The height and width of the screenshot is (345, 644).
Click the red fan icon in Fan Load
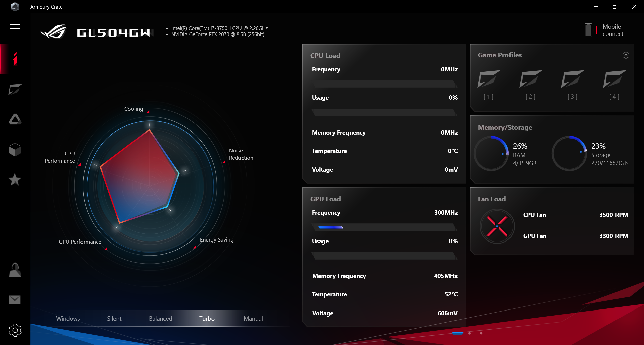(x=497, y=226)
